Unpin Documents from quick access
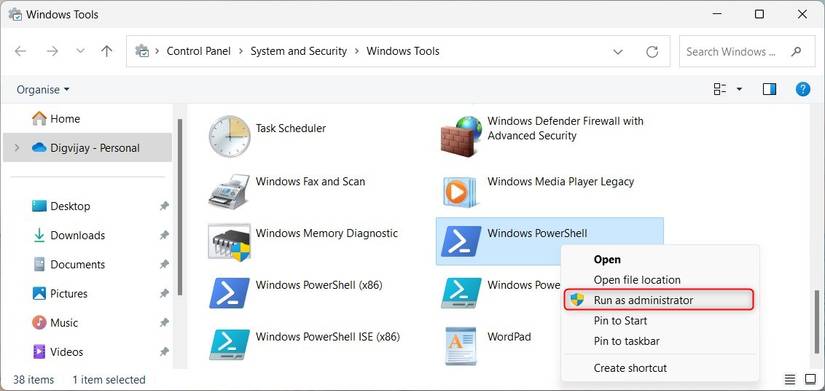Image resolution: width=825 pixels, height=391 pixels. coord(164,264)
